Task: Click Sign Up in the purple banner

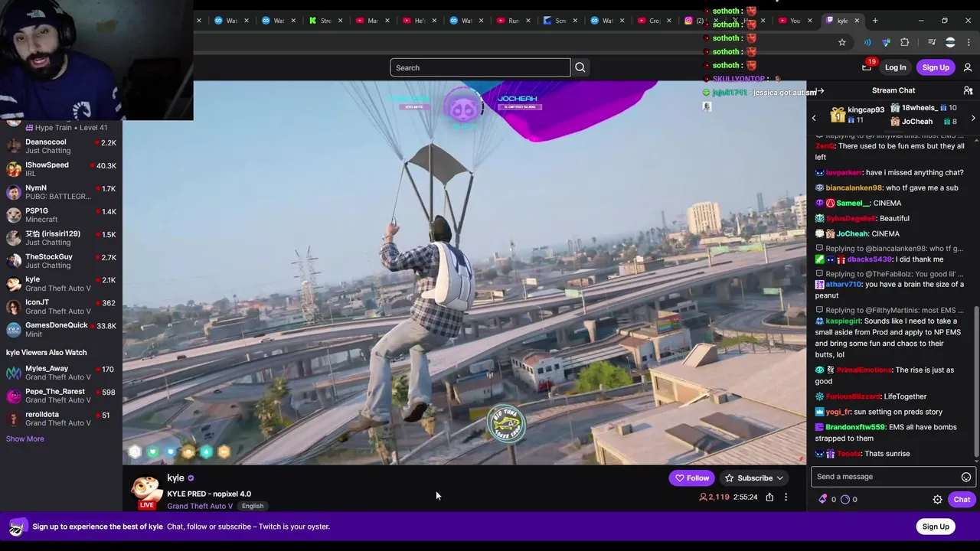Action: pyautogui.click(x=936, y=527)
